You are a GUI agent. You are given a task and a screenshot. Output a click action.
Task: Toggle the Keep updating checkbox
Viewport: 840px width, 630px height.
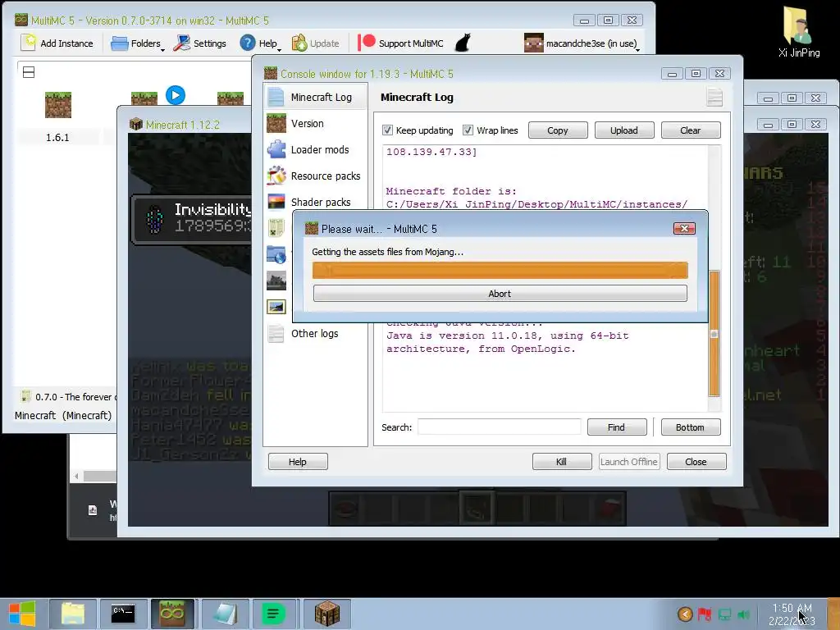pyautogui.click(x=387, y=130)
